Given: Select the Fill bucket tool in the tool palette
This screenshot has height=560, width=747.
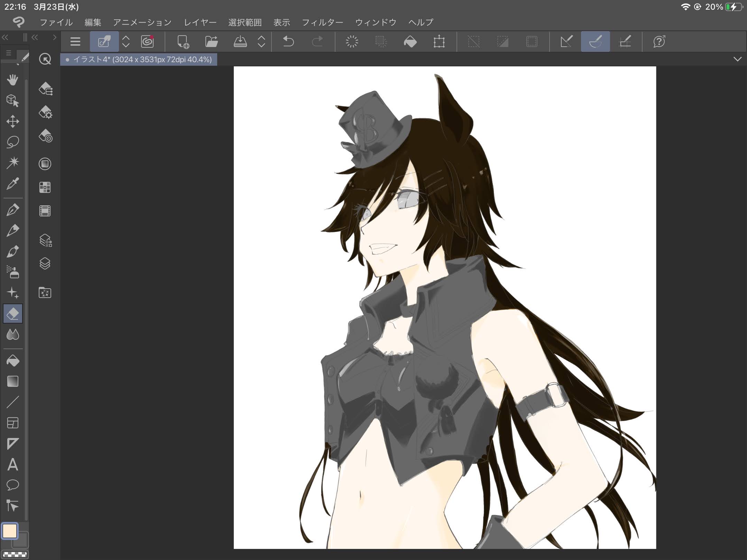Looking at the screenshot, I should point(13,361).
